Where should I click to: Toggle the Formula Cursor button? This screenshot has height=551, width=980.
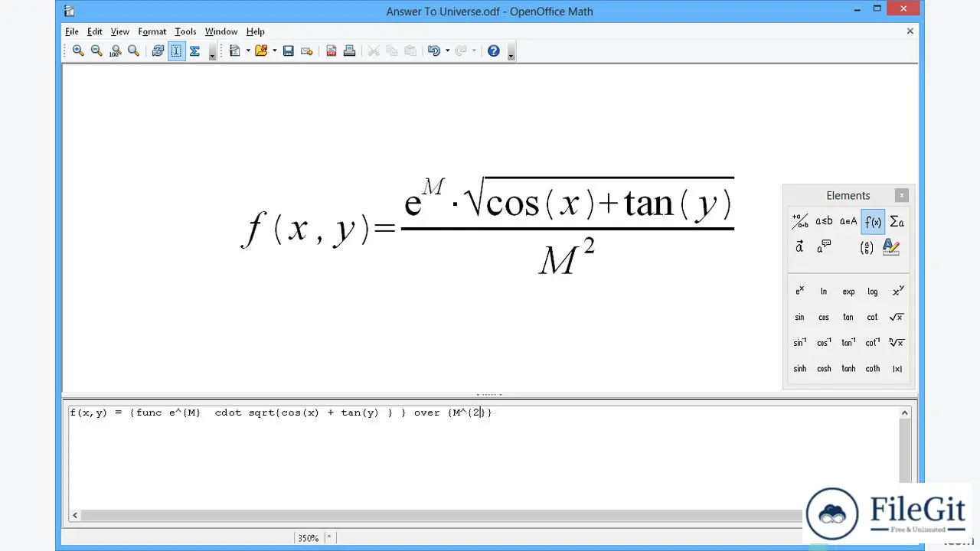176,51
